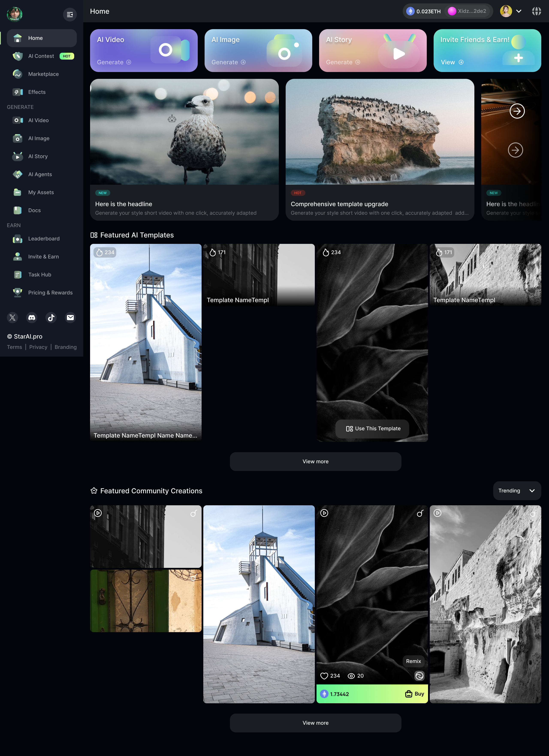549x756 pixels.
Task: Click the email envelope icon
Action: (x=70, y=318)
